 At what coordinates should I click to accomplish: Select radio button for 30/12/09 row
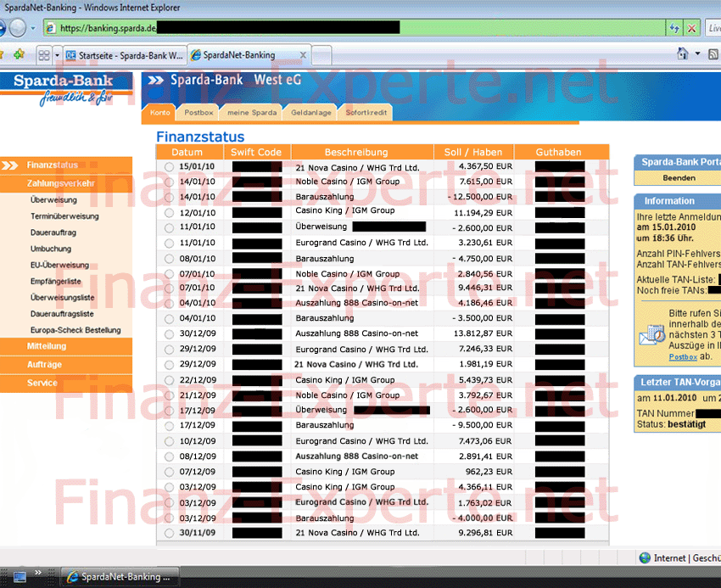(169, 334)
